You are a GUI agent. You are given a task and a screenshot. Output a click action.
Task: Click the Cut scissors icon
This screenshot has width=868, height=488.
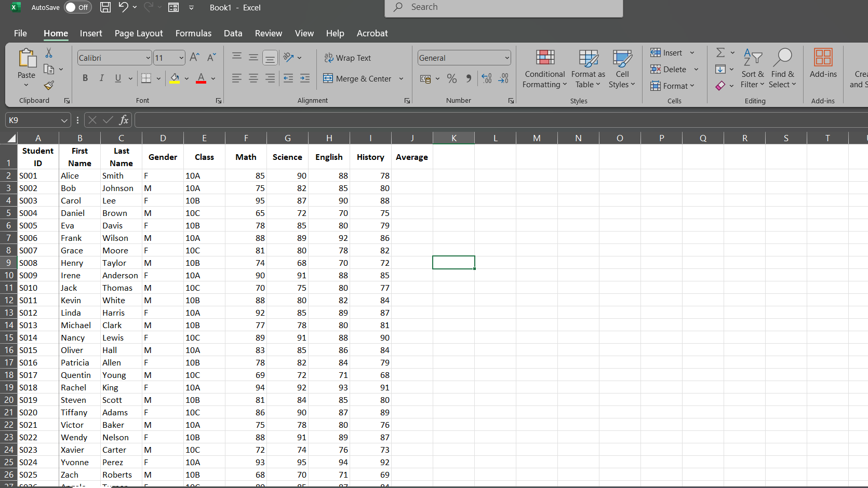pos(49,53)
